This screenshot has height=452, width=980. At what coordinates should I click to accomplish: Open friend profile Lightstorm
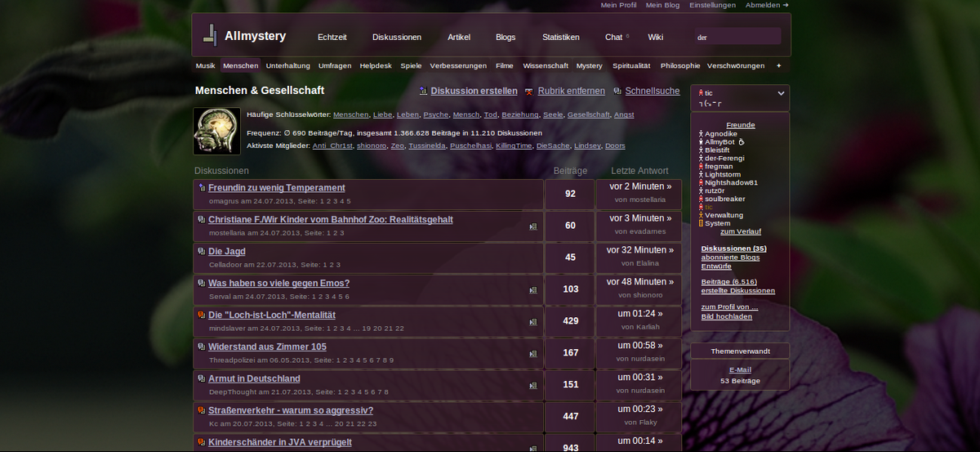click(724, 174)
